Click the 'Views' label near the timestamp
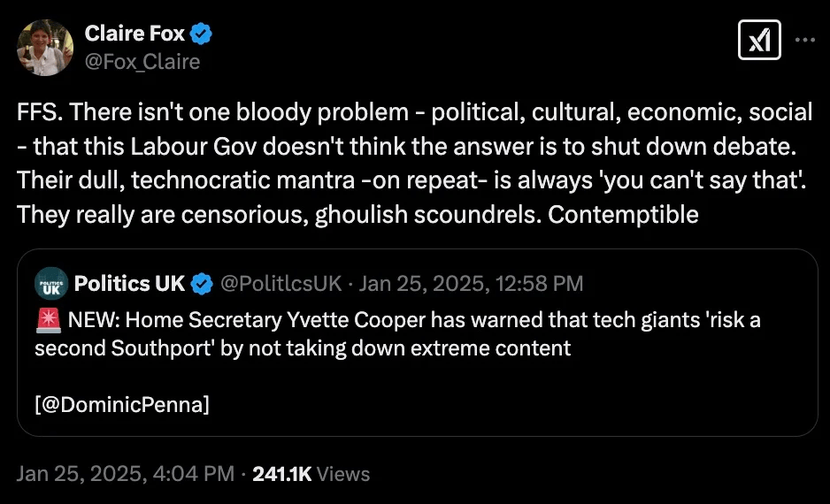Viewport: 830px width, 504px height. pyautogui.click(x=343, y=474)
